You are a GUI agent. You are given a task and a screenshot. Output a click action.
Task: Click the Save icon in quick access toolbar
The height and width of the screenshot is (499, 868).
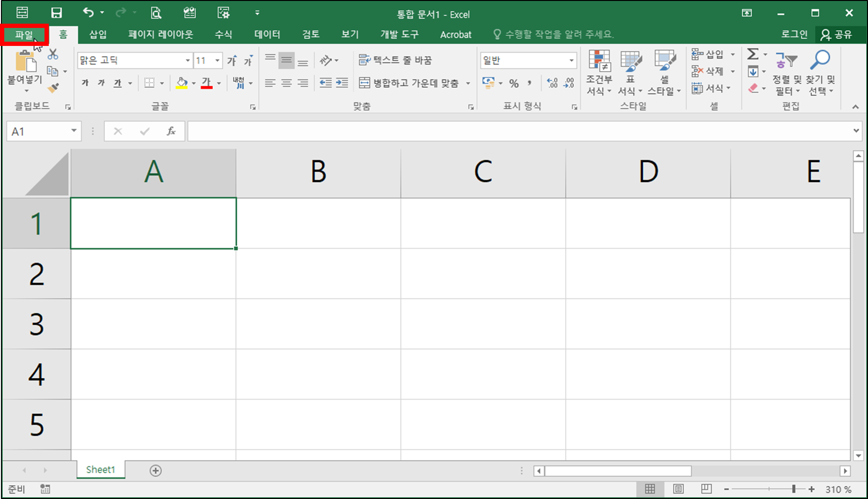point(56,13)
